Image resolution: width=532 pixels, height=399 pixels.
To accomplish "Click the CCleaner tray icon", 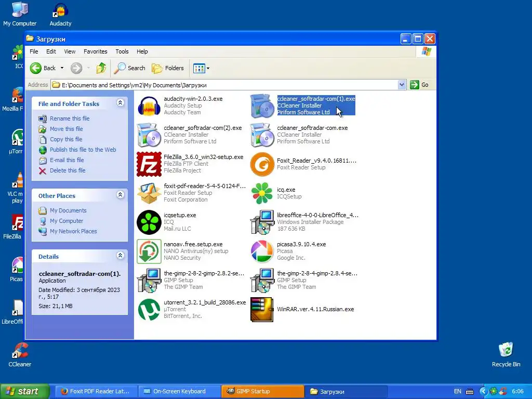I will click(x=503, y=391).
